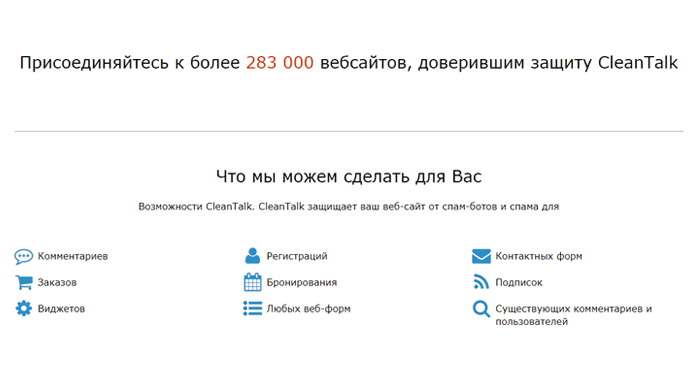The width and height of the screenshot is (697, 386).
Task: Click the list icon beside Любых веб-форм
Action: point(252,309)
